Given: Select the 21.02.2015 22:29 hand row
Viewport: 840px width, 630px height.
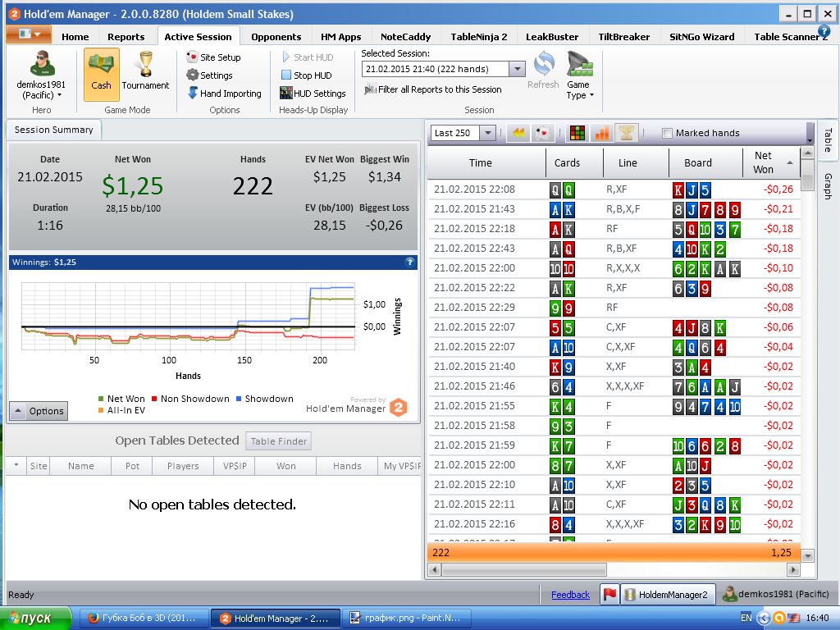Looking at the screenshot, I should tap(614, 308).
